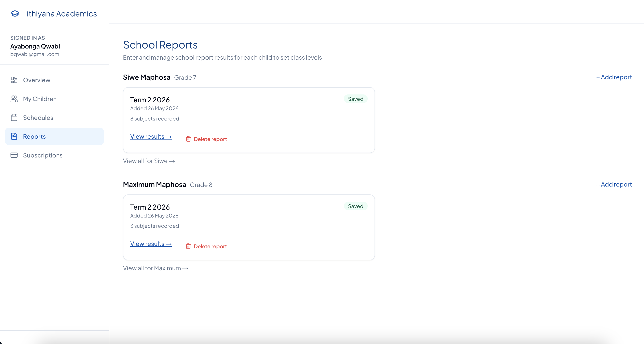View results for Maximum's Term 2 2026 report
This screenshot has width=644, height=344.
[x=151, y=244]
